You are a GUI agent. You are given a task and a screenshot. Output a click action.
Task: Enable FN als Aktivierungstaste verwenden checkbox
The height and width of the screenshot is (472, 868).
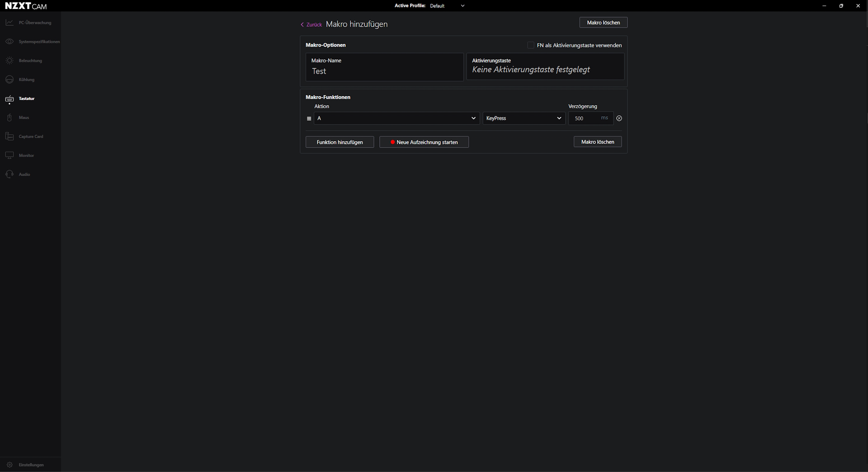pyautogui.click(x=531, y=45)
